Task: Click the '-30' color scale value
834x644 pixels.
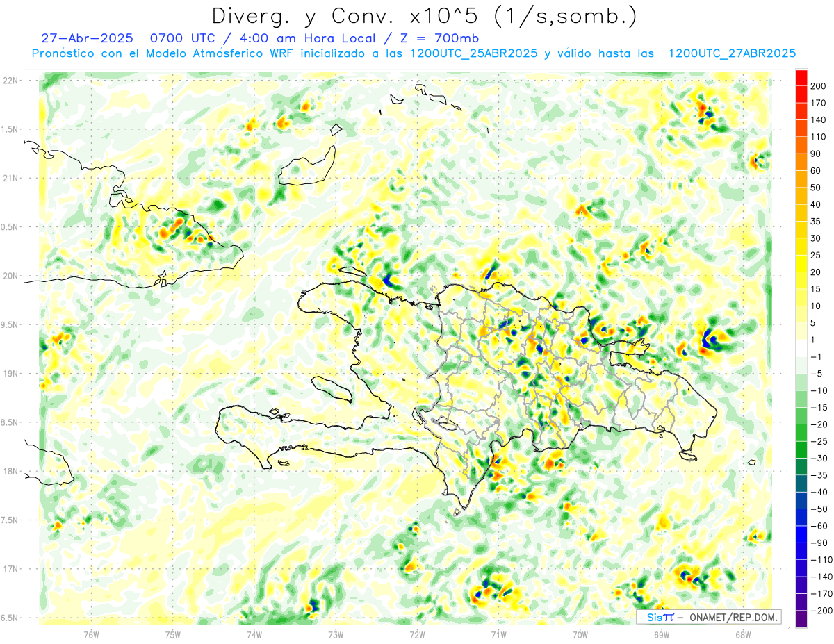Action: pos(819,459)
